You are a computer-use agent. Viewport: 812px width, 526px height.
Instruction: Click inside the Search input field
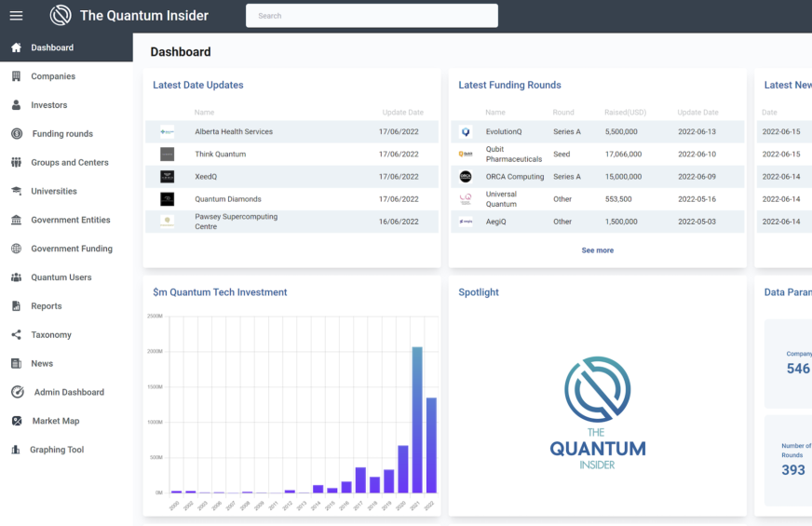(372, 16)
